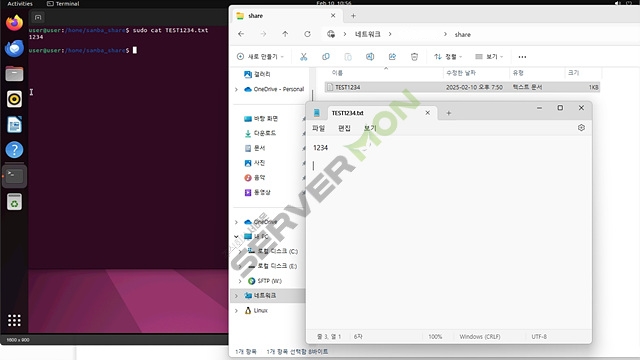Open the 보기 menu in Notepad

(x=370, y=128)
